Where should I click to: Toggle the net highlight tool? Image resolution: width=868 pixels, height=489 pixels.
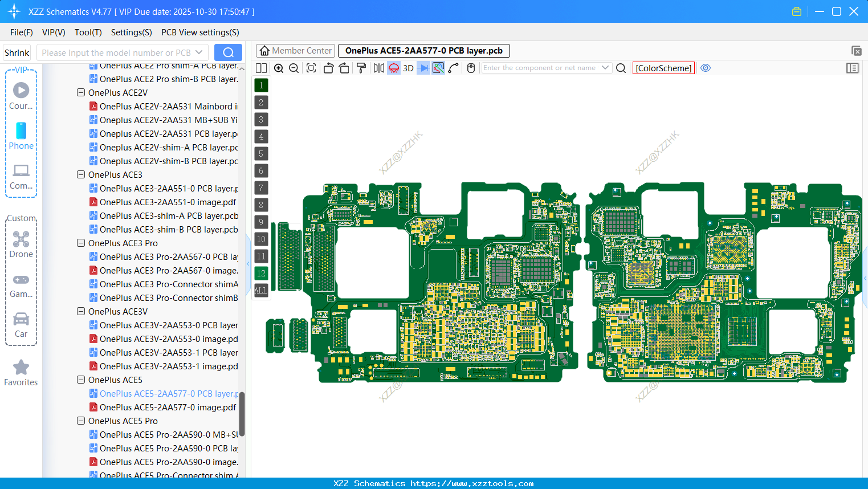pyautogui.click(x=438, y=68)
